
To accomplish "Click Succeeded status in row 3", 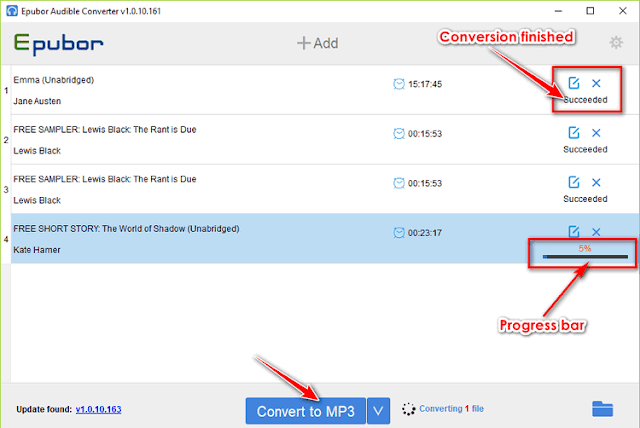I will tap(585, 199).
